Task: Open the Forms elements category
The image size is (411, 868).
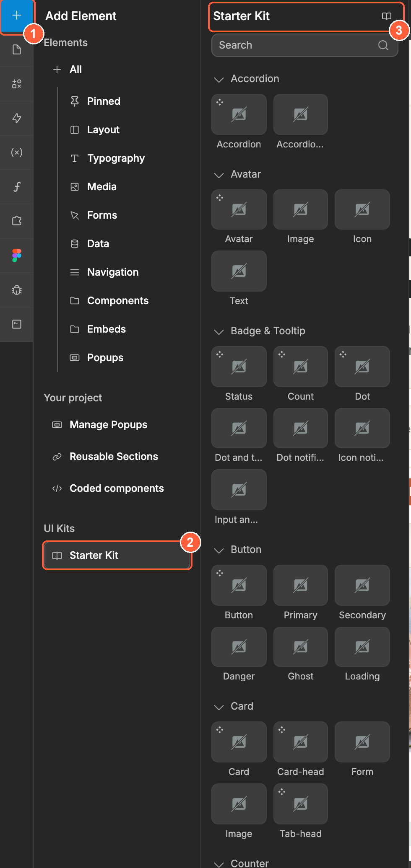Action: click(94, 215)
